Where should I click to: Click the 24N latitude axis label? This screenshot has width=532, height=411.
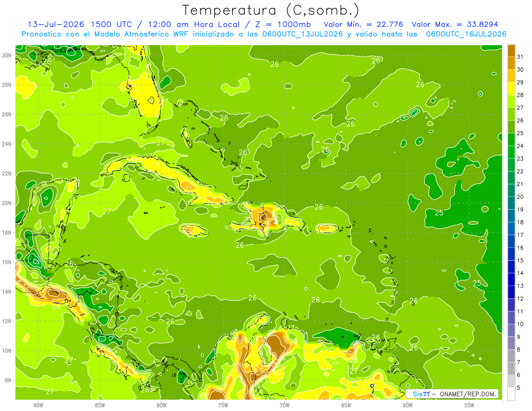pyautogui.click(x=7, y=144)
